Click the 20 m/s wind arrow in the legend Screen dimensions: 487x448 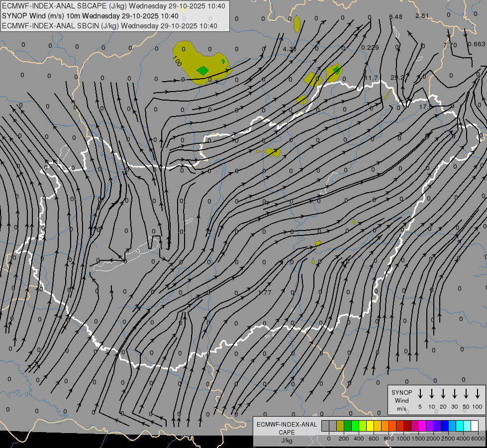pyautogui.click(x=443, y=394)
